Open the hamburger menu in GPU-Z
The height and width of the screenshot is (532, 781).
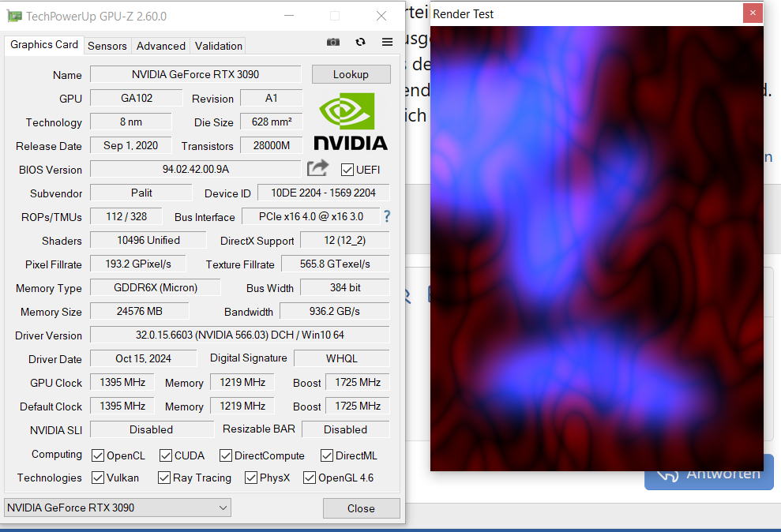click(387, 43)
